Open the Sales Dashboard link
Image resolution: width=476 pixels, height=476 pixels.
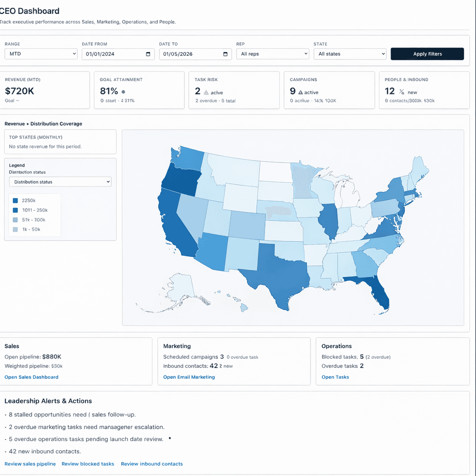point(31,377)
